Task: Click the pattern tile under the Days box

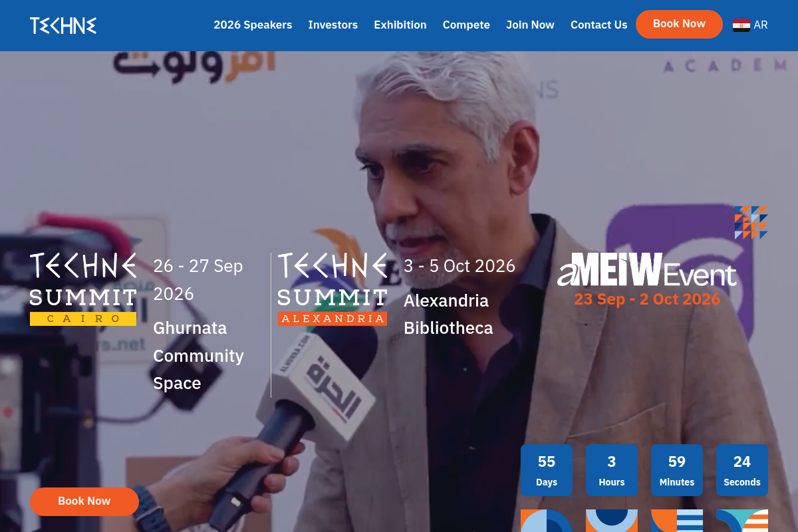Action: (547, 521)
